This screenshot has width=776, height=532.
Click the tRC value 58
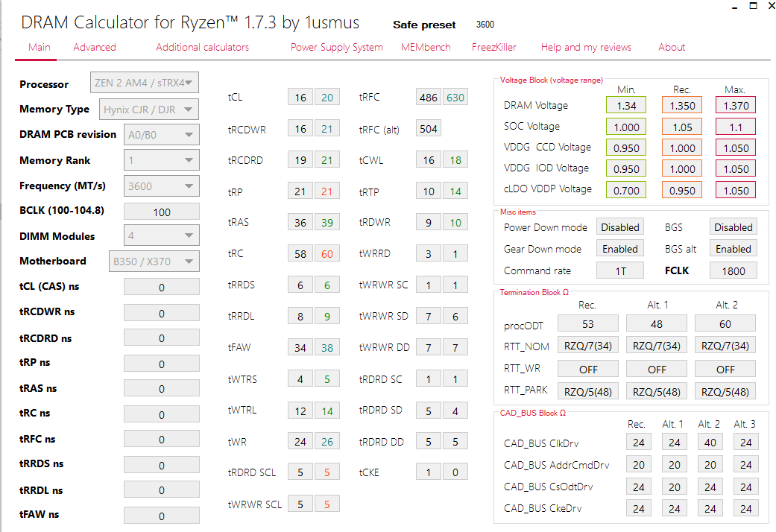pyautogui.click(x=300, y=254)
